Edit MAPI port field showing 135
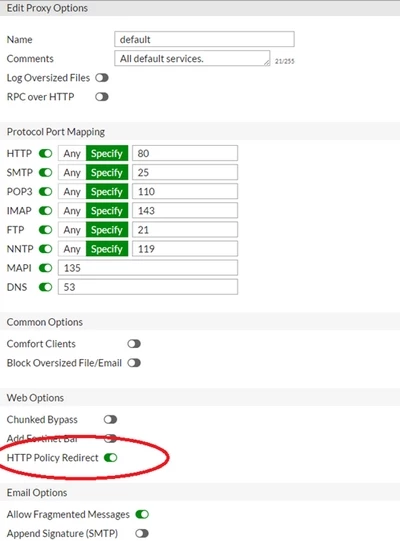Viewport: 400px width, 541px height. pos(148,268)
